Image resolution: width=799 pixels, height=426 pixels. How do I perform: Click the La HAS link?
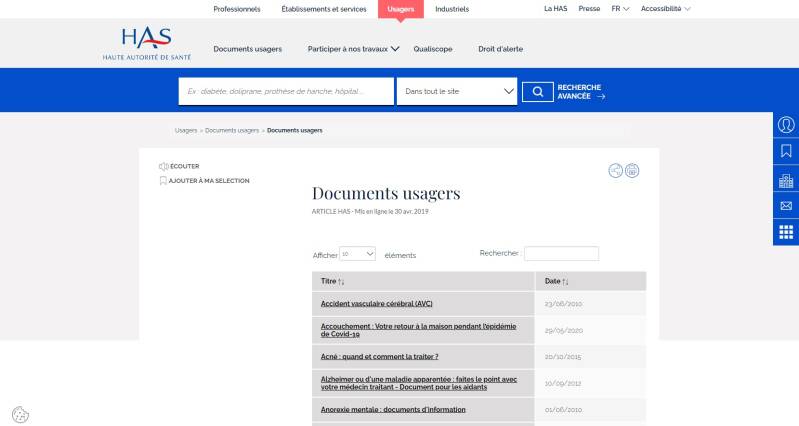coord(555,9)
